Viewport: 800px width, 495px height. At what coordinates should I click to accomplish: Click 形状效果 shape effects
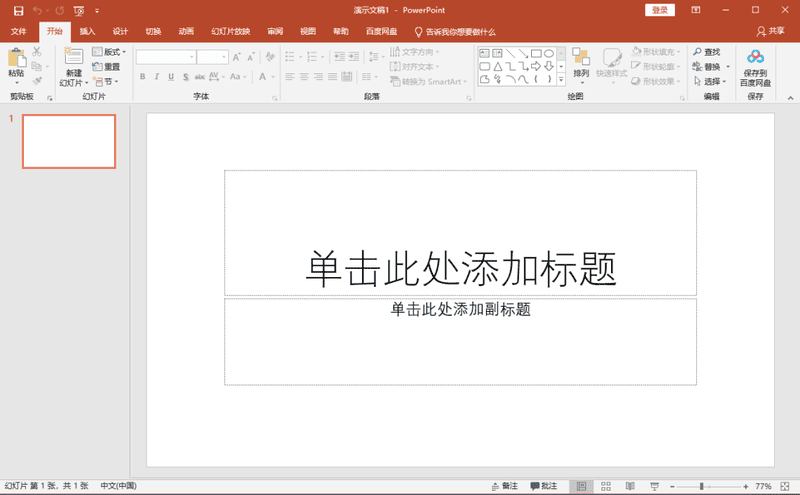coord(656,81)
